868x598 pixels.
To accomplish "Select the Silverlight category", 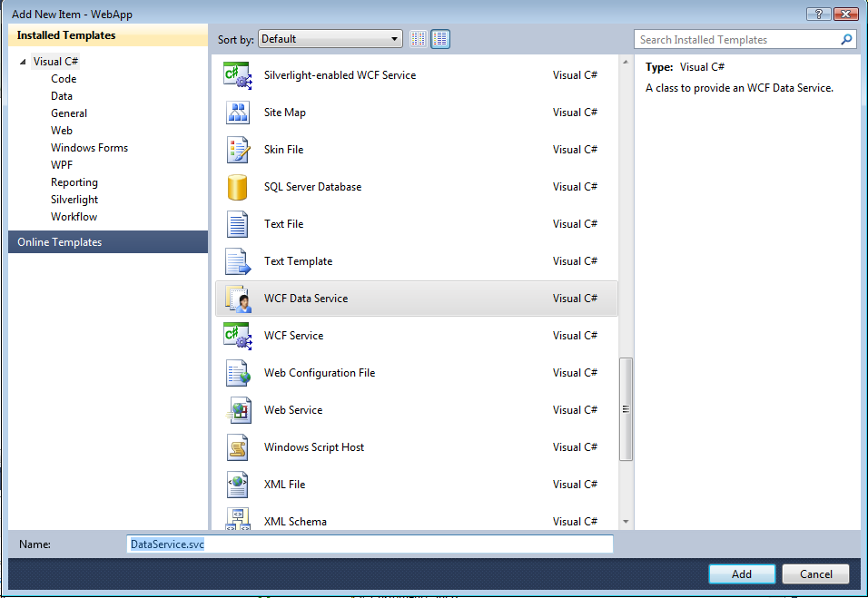I will [x=74, y=199].
